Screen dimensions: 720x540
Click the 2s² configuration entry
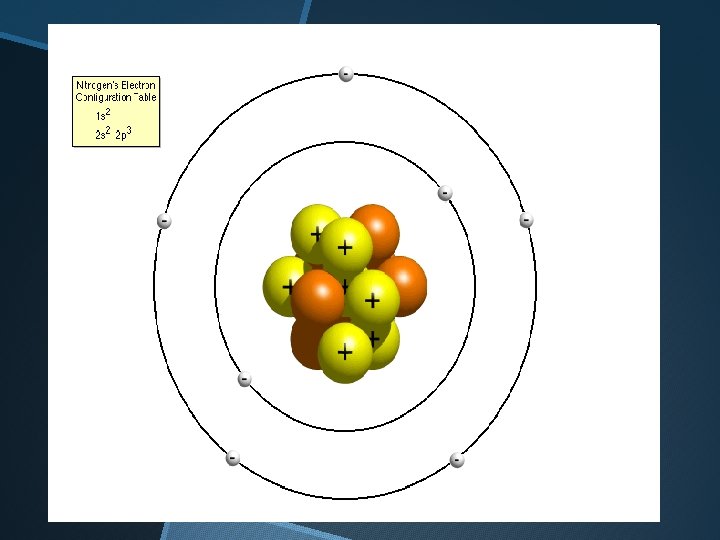click(103, 133)
